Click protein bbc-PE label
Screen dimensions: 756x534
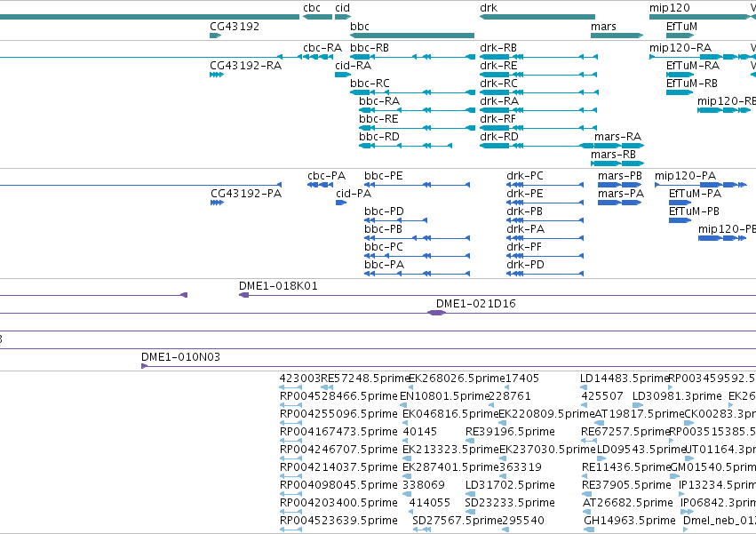pyautogui.click(x=383, y=176)
